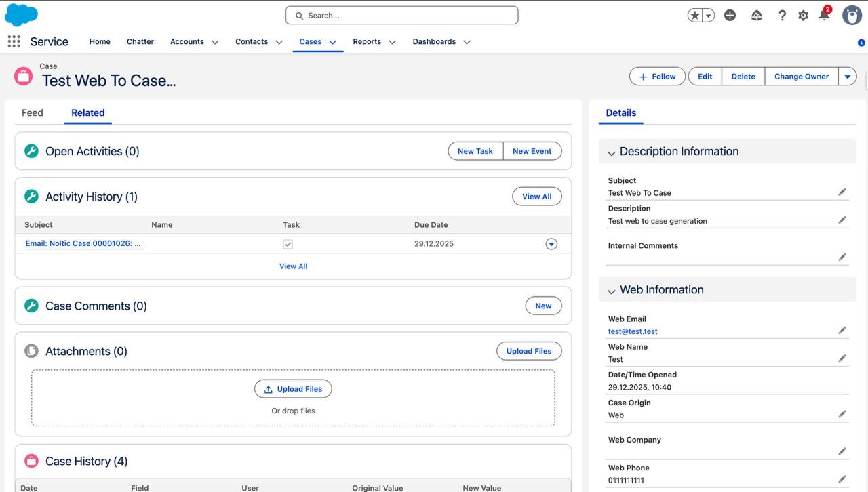Open the Setup gear icon
The width and height of the screenshot is (868, 492).
(803, 15)
